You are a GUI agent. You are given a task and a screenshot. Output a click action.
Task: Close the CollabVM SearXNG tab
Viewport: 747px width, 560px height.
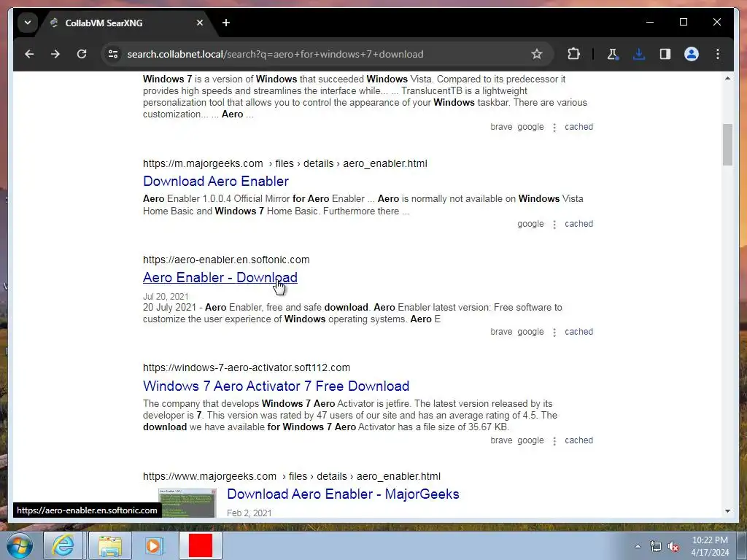(x=200, y=23)
